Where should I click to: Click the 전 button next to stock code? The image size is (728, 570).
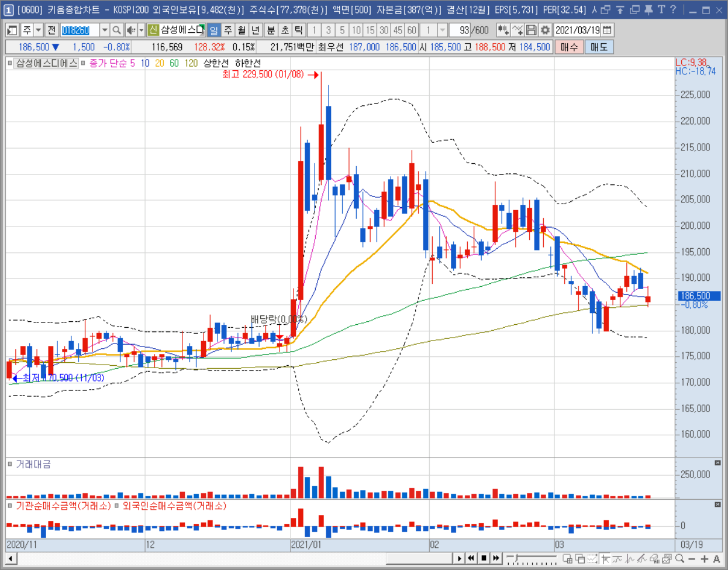51,30
